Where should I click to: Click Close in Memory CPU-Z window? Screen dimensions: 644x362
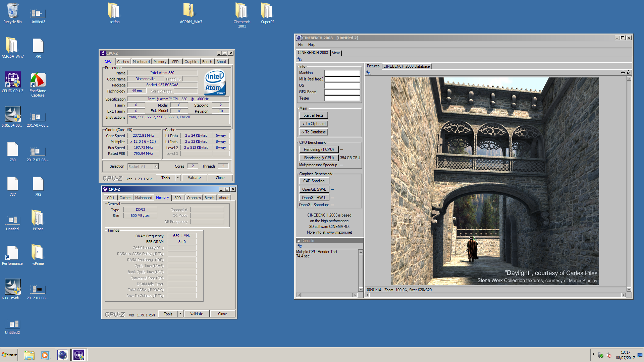222,314
